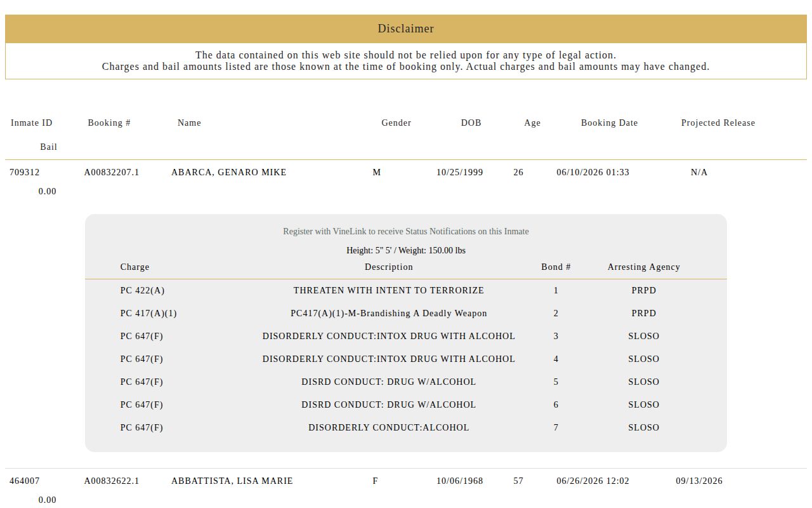Click the Inmate ID column header
Screen dimensions: 812x508
[32, 123]
